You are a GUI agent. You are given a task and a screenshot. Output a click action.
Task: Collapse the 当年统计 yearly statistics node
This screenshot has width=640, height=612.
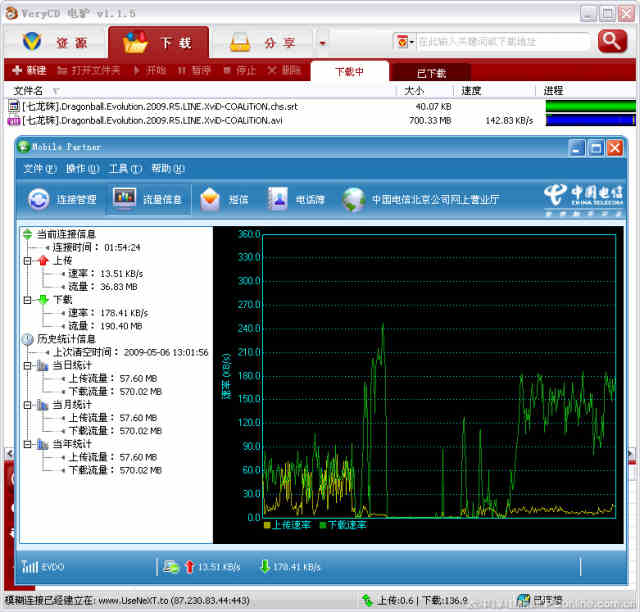(x=27, y=444)
